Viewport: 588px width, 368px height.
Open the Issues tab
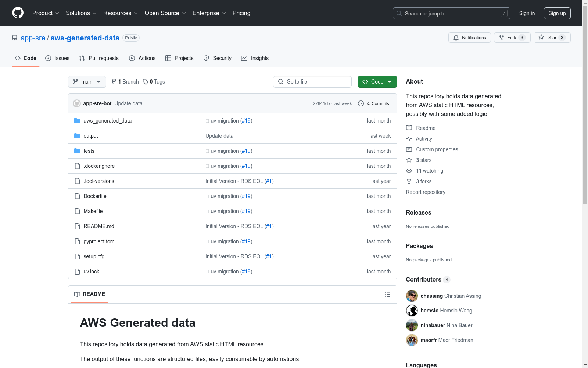coord(57,58)
